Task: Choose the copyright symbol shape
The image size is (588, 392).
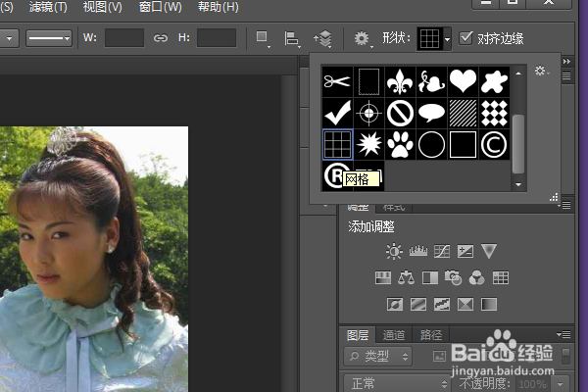Action: 494,144
